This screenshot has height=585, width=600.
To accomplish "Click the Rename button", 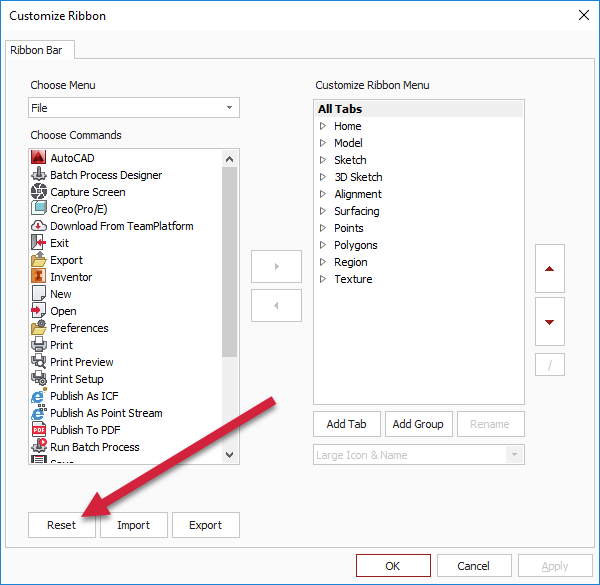I will point(490,424).
